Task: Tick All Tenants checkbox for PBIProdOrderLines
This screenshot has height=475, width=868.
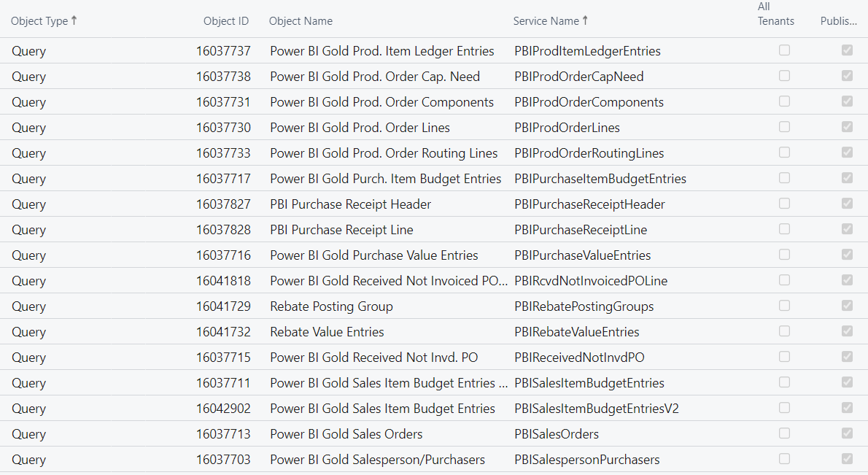Action: click(x=784, y=127)
